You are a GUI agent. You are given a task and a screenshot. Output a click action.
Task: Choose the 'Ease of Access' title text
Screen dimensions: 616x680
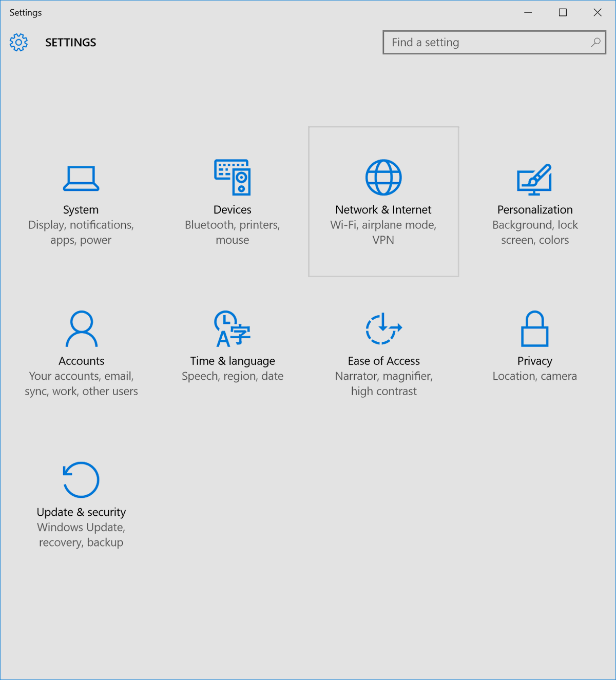(x=384, y=361)
